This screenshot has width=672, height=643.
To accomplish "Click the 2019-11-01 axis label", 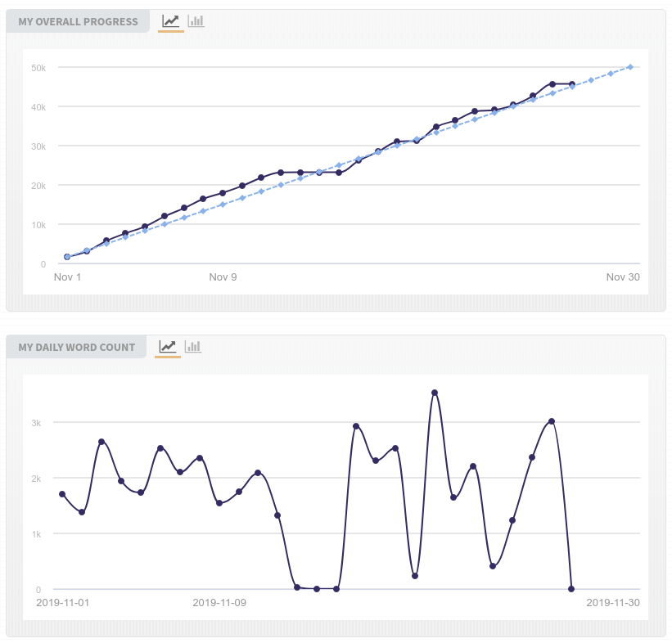I will point(64,603).
